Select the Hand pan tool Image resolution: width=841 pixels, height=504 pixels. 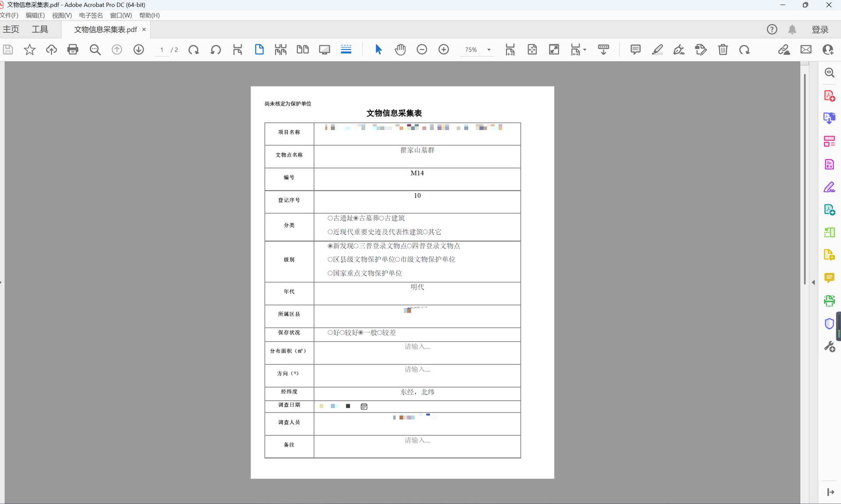point(400,49)
